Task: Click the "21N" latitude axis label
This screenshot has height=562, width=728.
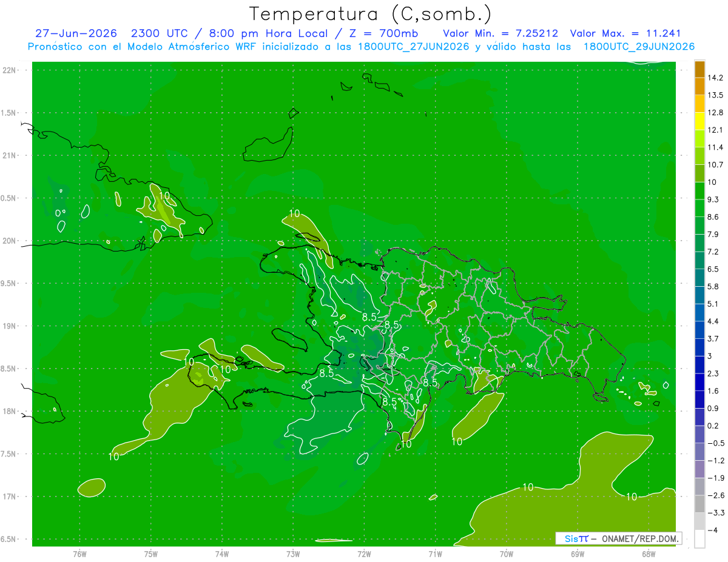Action: 10,155
